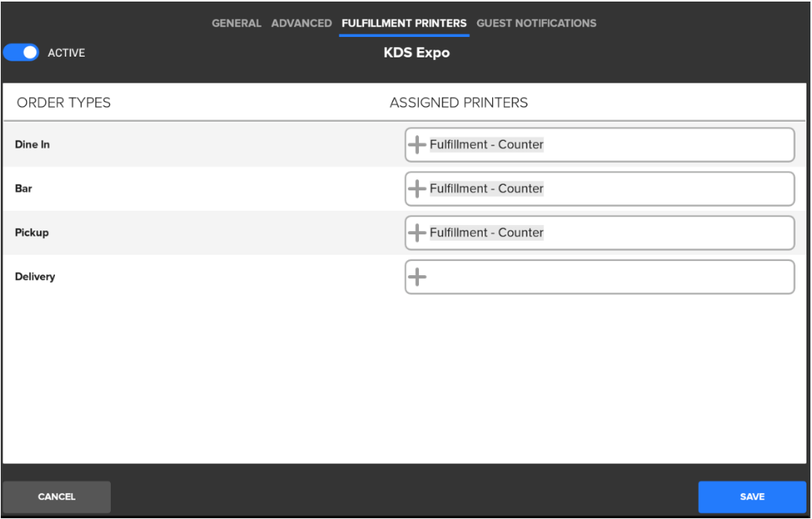Click the empty Delivery assigned printers field
Viewport: 812px width, 519px height.
tap(605, 277)
